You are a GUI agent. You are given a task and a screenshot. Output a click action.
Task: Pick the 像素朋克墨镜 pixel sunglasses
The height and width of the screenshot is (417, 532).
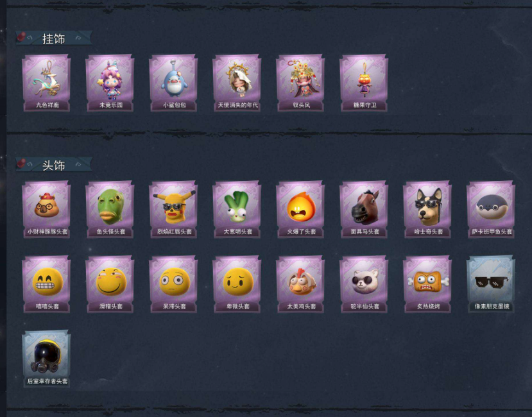point(490,284)
